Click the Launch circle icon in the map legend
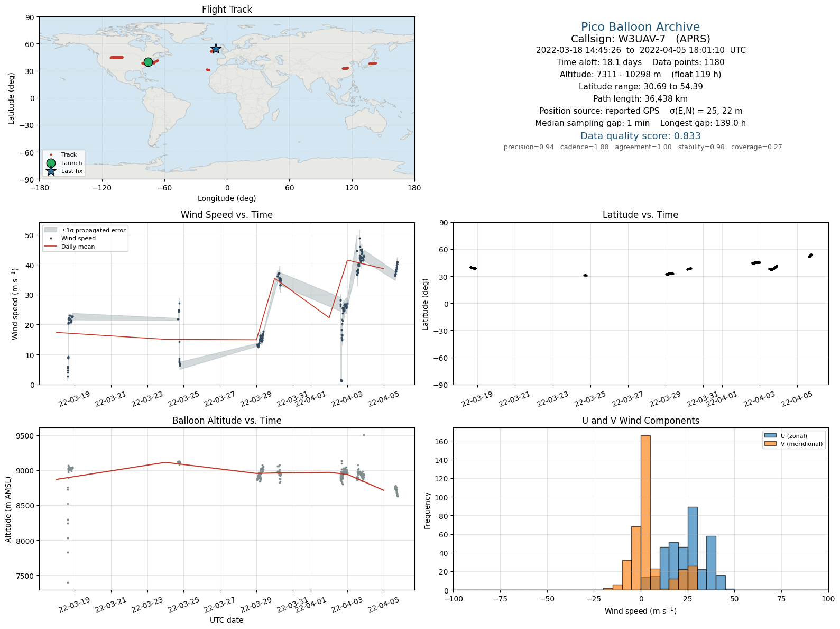 (x=51, y=163)
